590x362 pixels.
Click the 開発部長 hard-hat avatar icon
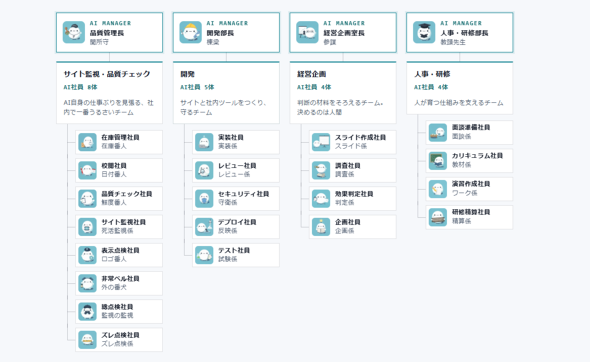(x=190, y=32)
